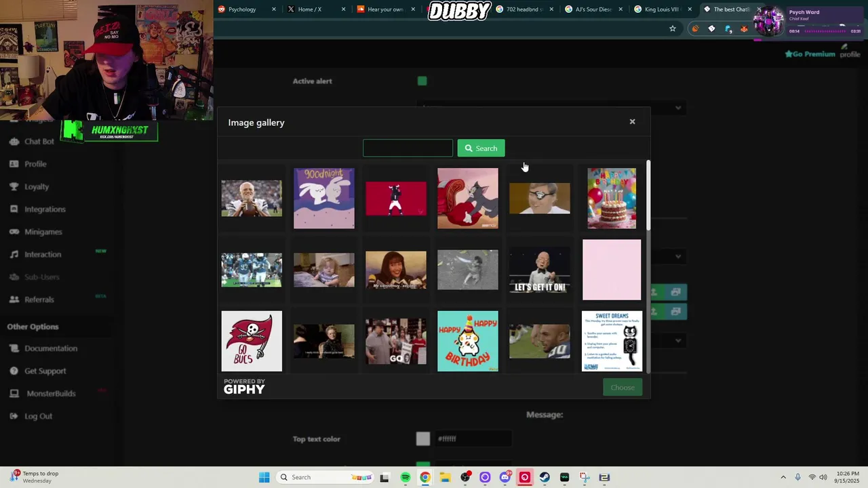The image size is (868, 488).
Task: Close the Psychology browser tab
Action: pos(274,9)
